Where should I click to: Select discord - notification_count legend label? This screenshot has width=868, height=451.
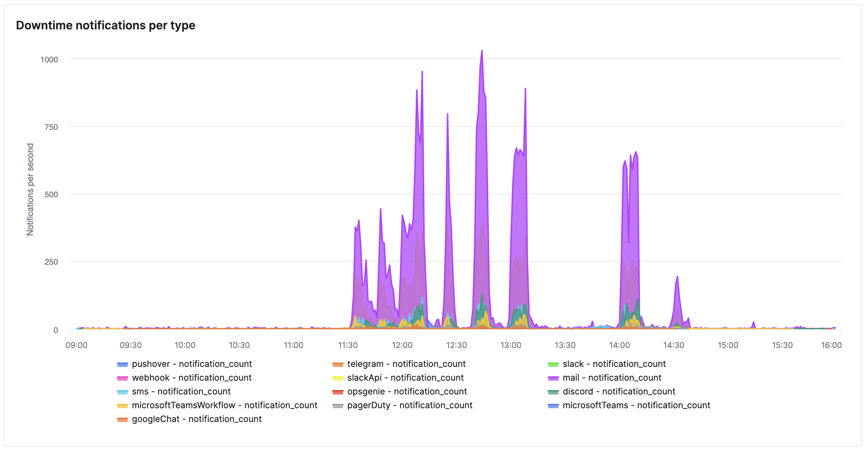pos(619,392)
